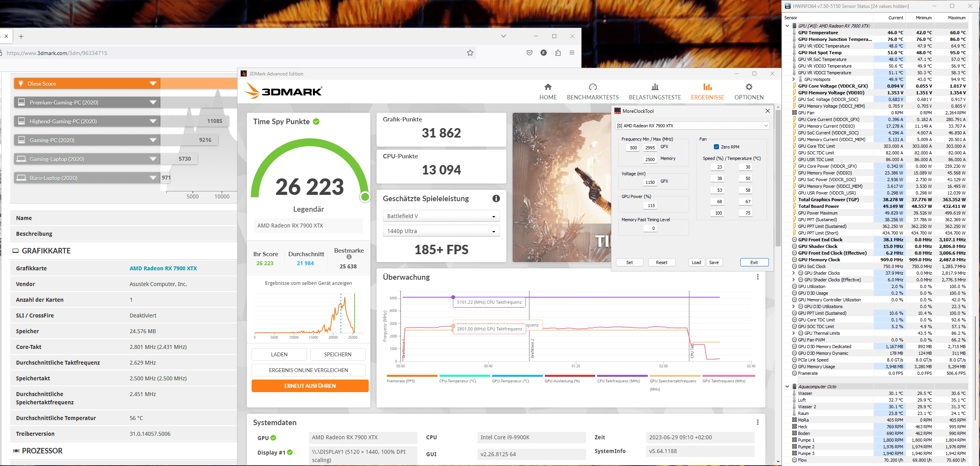Collapse the Aquacomputer Octo sensor group
980x466 pixels.
(x=787, y=387)
